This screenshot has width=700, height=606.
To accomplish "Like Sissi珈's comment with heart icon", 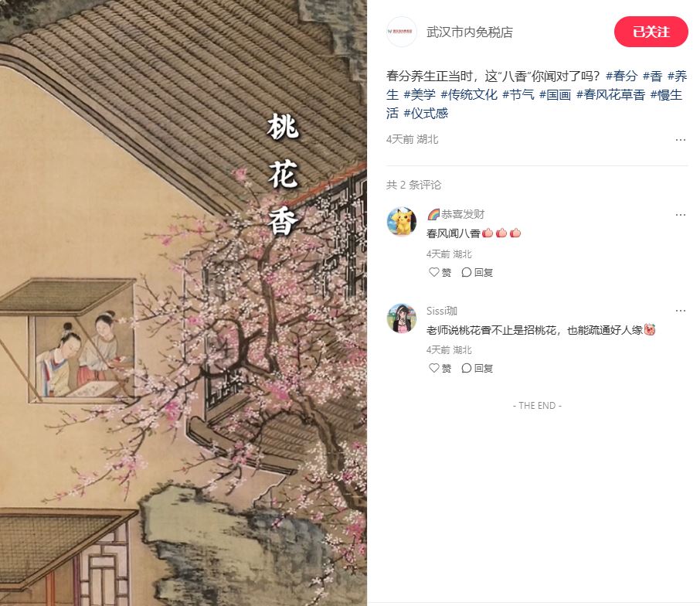I will [x=440, y=368].
